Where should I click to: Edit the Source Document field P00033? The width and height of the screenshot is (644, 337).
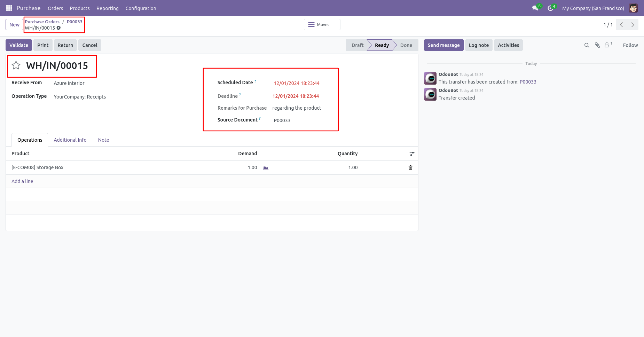[282, 120]
